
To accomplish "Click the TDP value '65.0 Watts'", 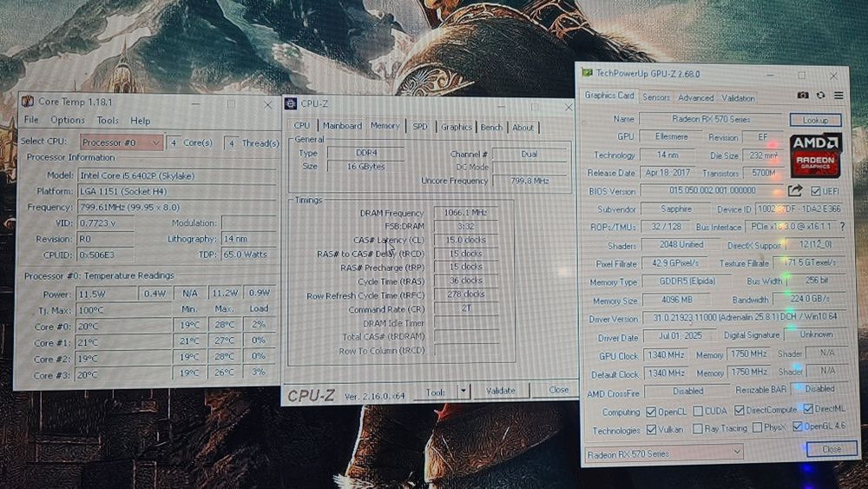I will click(248, 254).
